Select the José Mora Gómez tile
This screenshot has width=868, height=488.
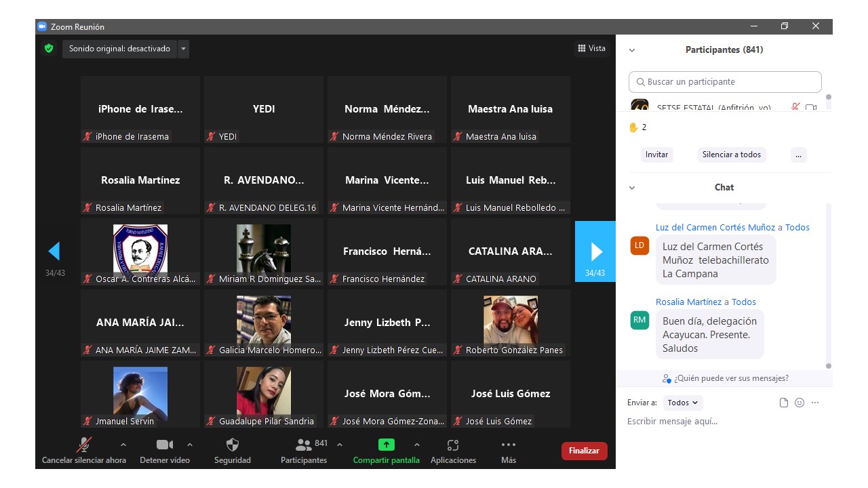coord(387,394)
